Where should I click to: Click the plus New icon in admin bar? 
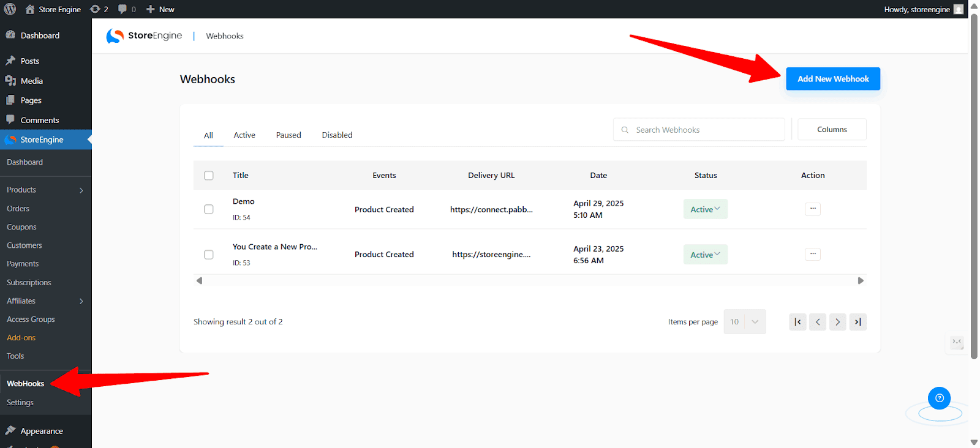point(150,9)
